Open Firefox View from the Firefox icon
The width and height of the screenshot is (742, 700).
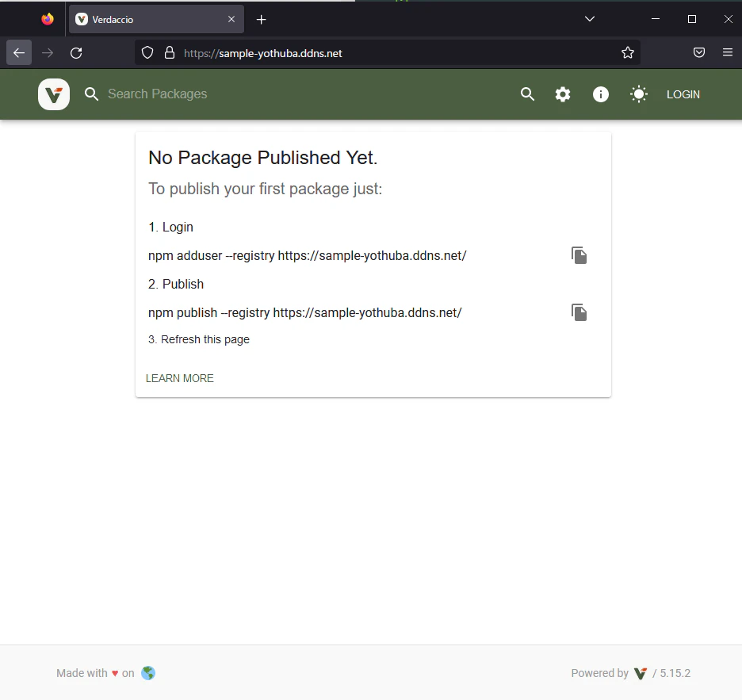pyautogui.click(x=48, y=19)
